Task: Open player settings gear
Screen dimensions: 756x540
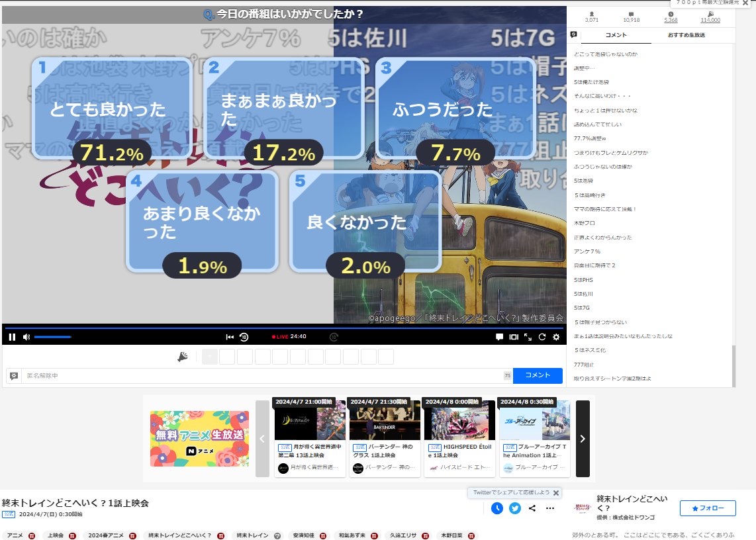Action: pyautogui.click(x=556, y=337)
